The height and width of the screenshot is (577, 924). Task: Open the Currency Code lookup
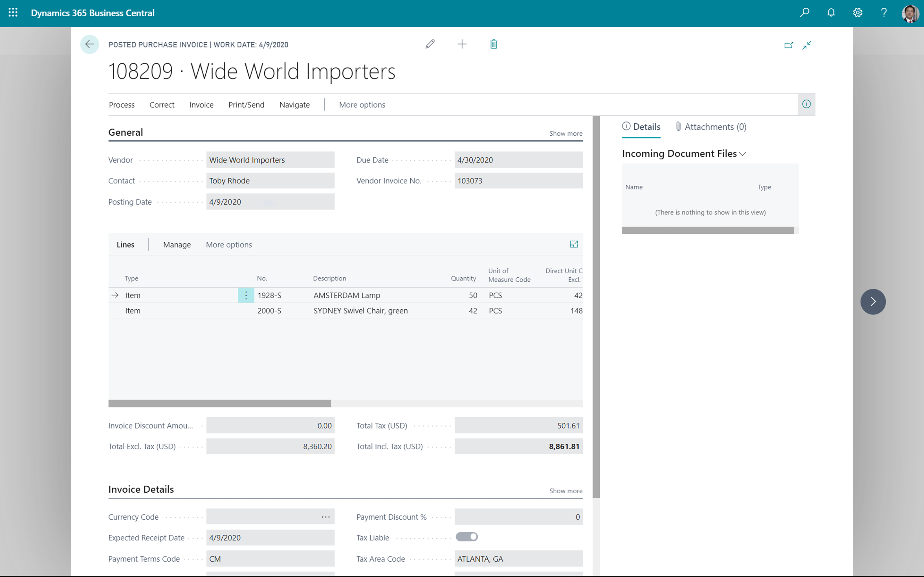click(326, 516)
